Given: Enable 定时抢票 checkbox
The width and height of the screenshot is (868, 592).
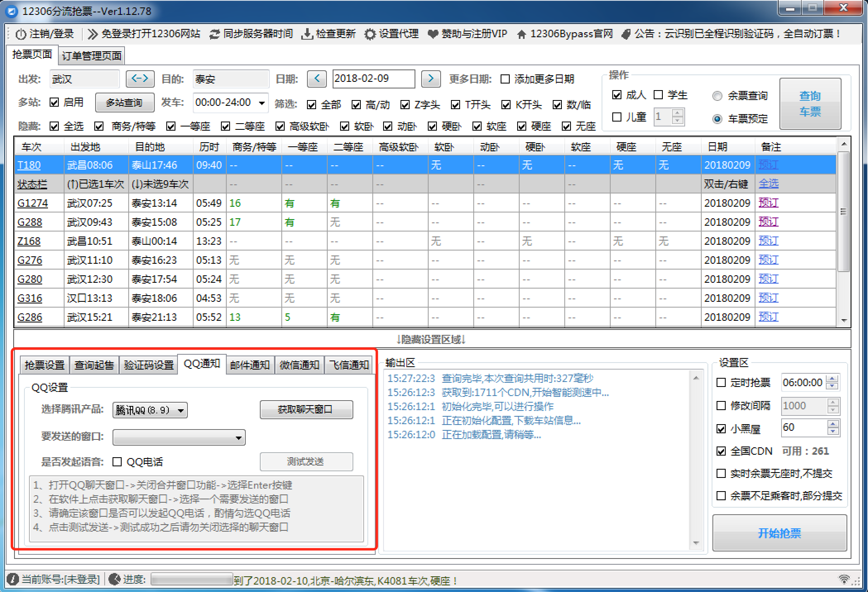Looking at the screenshot, I should 721,382.
